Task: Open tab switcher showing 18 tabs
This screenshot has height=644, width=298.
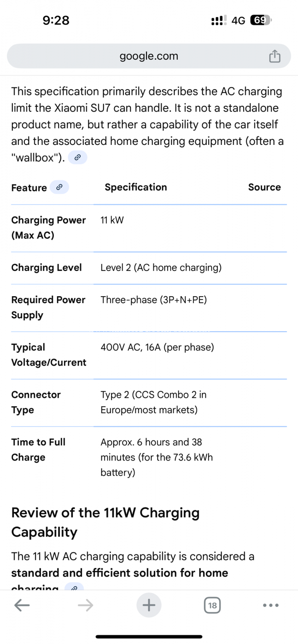Action: [212, 605]
